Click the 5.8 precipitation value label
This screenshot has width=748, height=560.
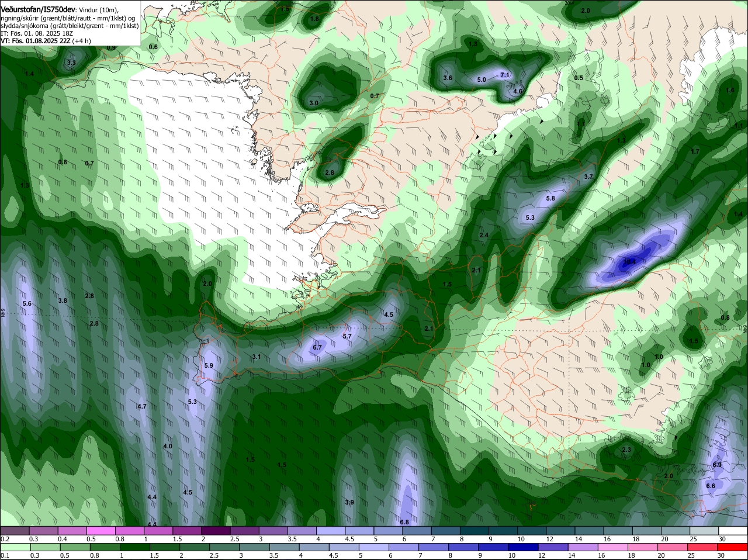550,198
